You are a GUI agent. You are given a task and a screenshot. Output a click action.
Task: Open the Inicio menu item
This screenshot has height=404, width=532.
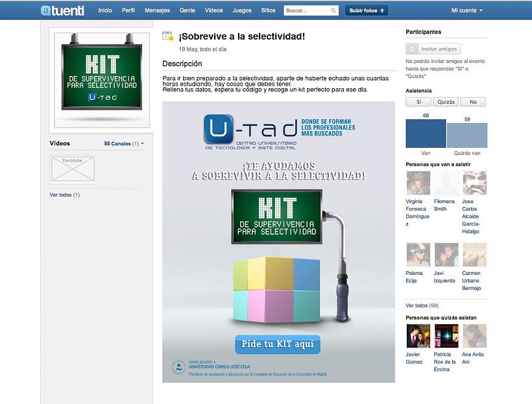point(105,10)
